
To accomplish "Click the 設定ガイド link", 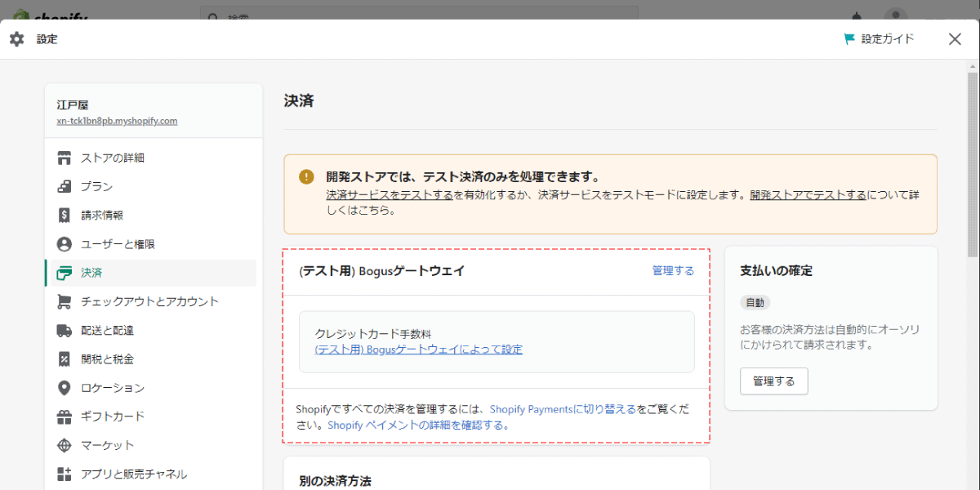I will (x=888, y=38).
